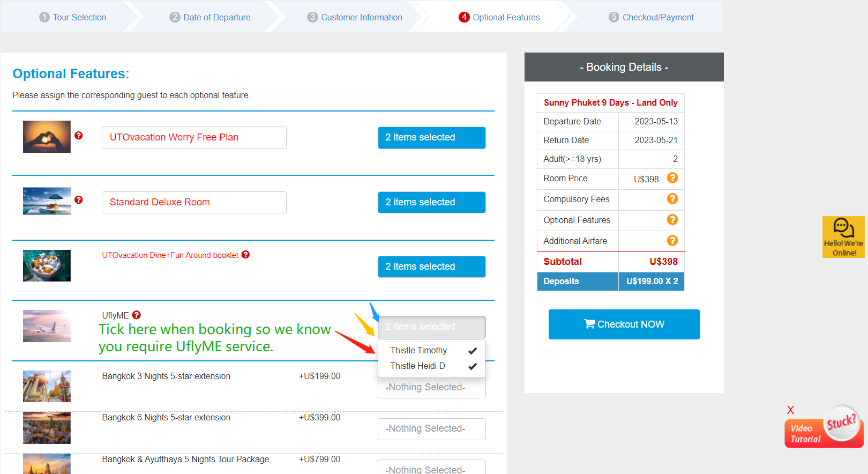Click Return Date value 2023-05-21
This screenshot has width=868, height=474.
pos(656,140)
